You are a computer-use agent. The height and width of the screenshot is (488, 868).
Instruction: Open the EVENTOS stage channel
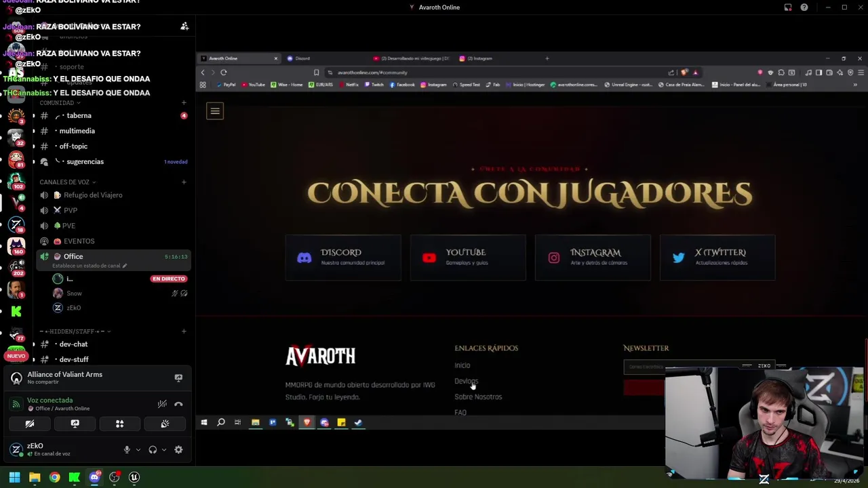click(113, 241)
